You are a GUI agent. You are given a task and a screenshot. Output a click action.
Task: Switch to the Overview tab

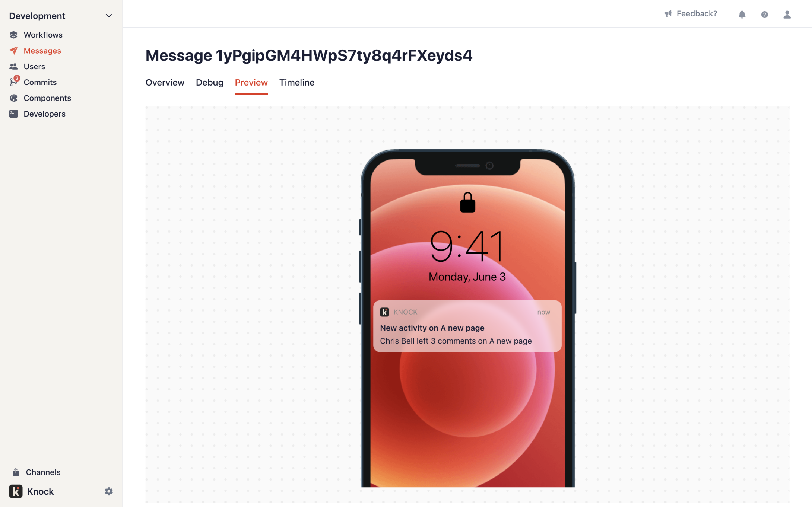point(165,82)
